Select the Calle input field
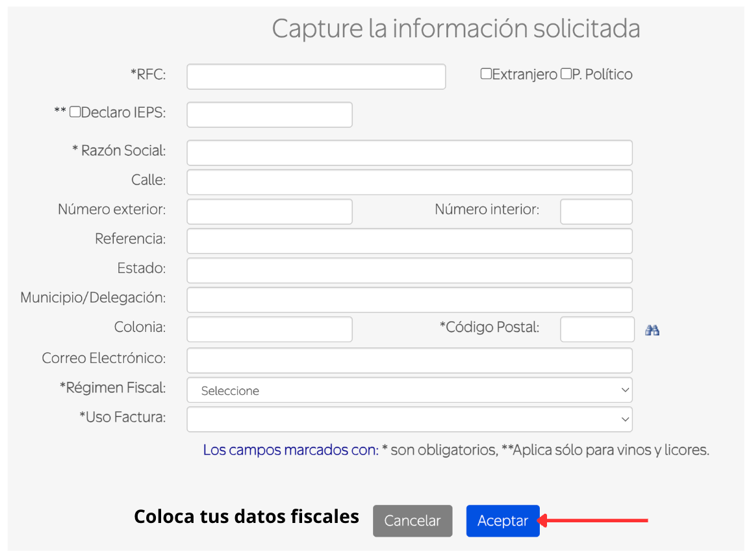This screenshot has height=560, width=751. [x=409, y=182]
